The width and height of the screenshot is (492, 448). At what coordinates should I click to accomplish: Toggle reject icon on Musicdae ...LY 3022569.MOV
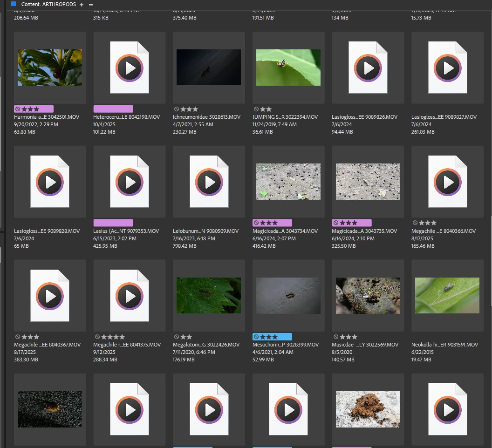click(336, 337)
